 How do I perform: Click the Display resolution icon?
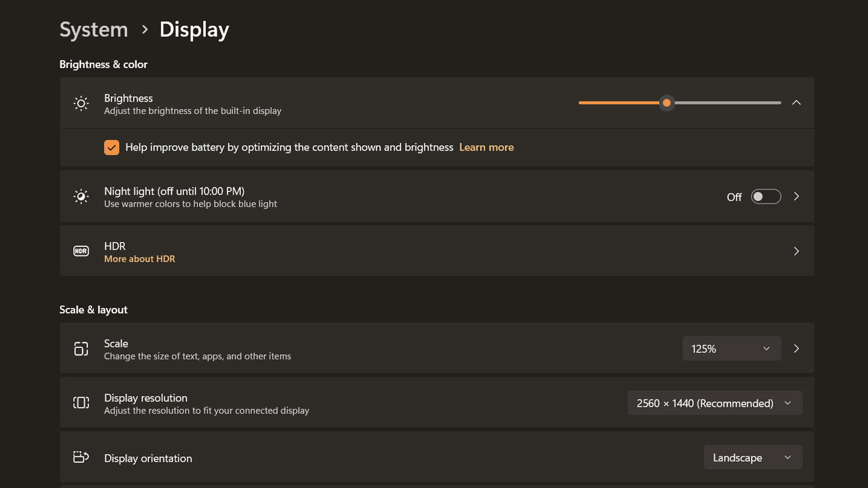click(81, 403)
